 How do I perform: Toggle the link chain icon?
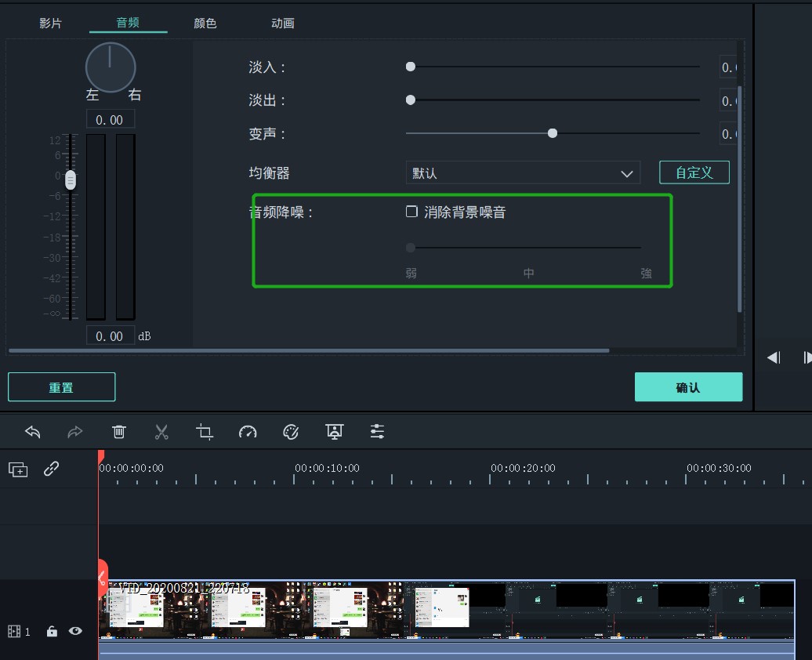pos(52,469)
